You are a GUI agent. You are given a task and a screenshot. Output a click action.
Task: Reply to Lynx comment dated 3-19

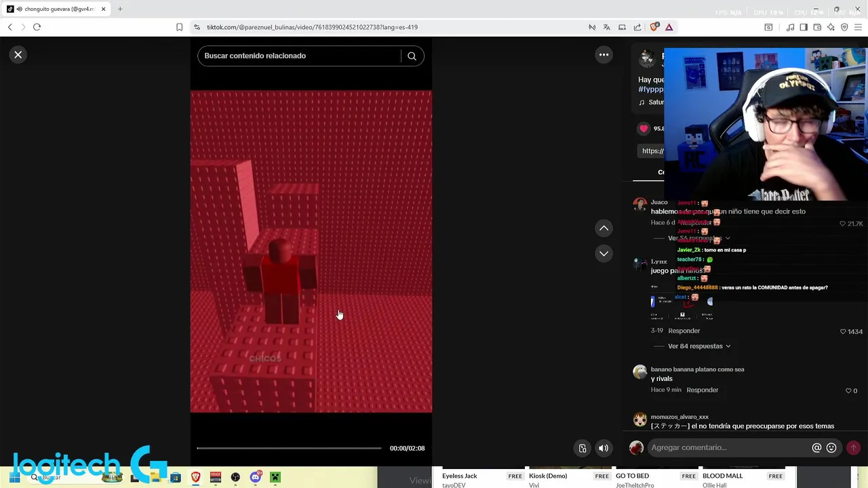pyautogui.click(x=684, y=331)
